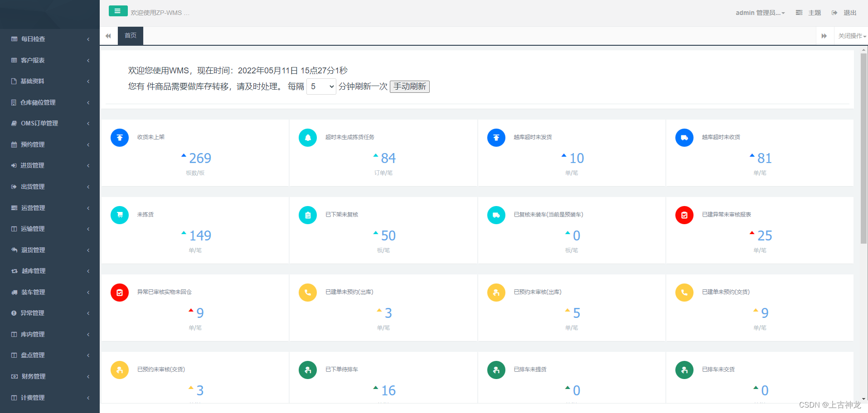The image size is (868, 413).
Task: Expand the 盘点管理 chevron
Action: pos(88,355)
